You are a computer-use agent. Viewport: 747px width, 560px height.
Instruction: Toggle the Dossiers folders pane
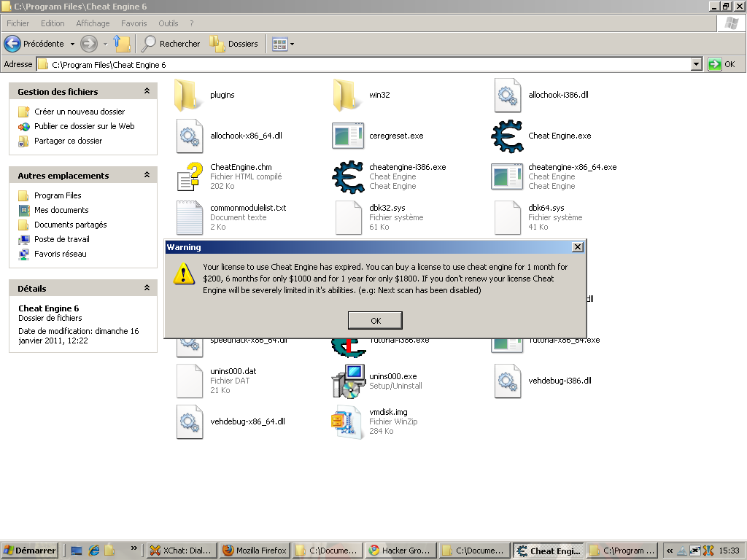click(x=233, y=44)
